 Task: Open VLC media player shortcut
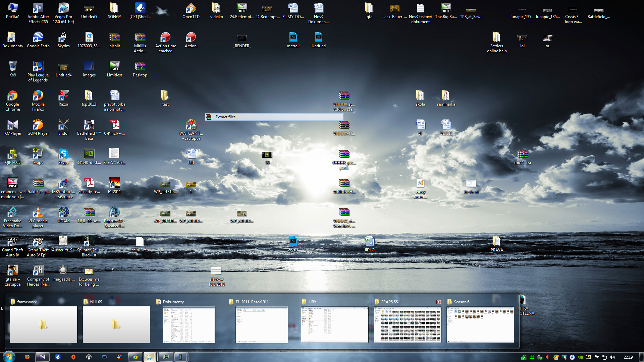tap(38, 213)
